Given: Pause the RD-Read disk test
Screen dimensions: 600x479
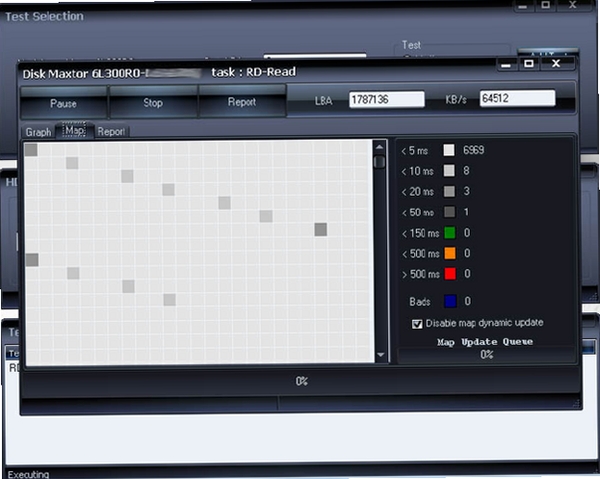Looking at the screenshot, I should pos(64,103).
